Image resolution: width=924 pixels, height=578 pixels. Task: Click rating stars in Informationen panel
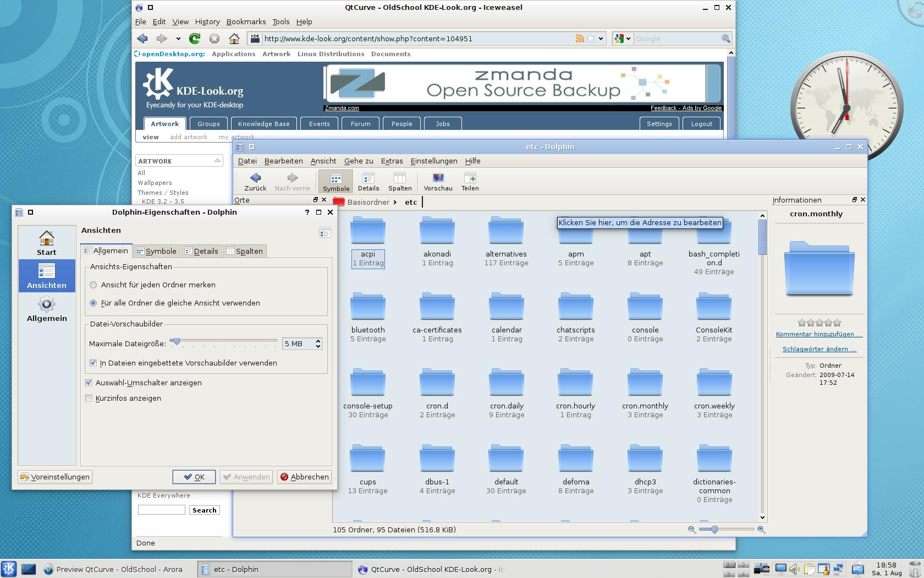coord(819,323)
